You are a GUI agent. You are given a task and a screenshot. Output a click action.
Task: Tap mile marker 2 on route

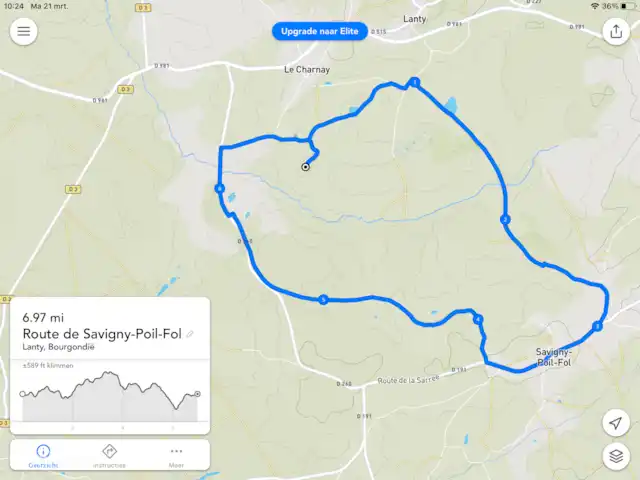tap(505, 220)
